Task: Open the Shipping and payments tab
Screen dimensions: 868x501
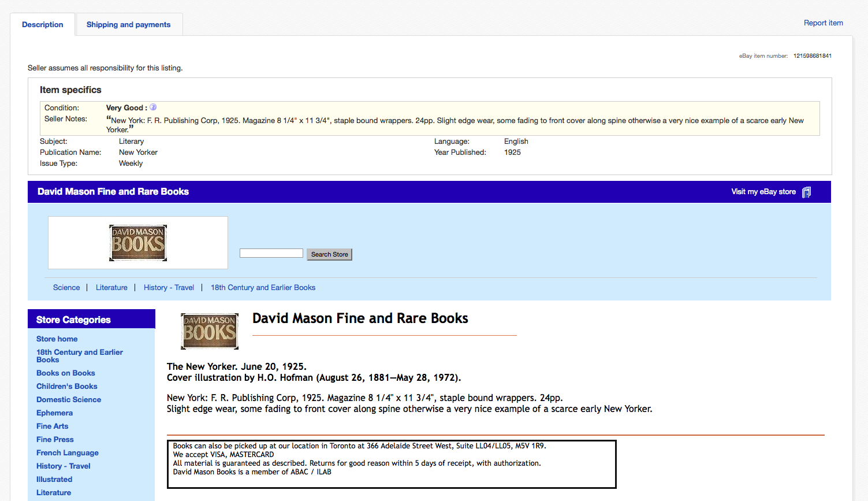Action: pyautogui.click(x=128, y=24)
